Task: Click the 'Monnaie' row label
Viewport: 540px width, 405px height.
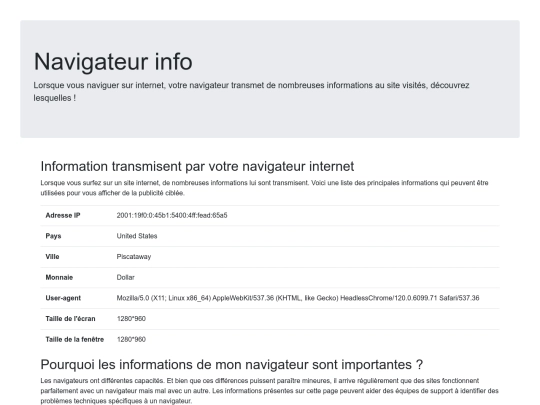Action: coord(59,277)
